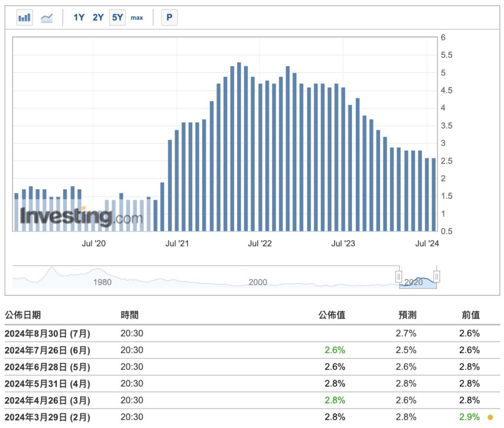Click the 預測 column header

(x=407, y=315)
